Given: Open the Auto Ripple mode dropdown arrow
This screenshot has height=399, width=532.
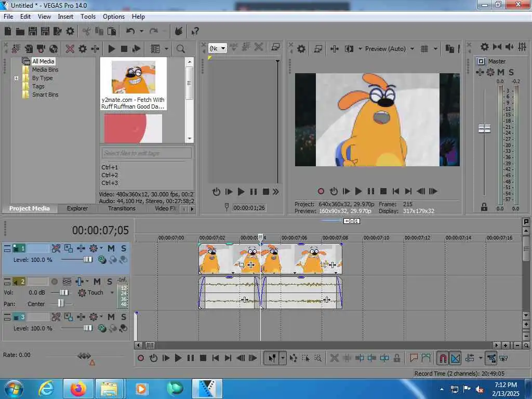Looking at the screenshot, I should [481, 358].
